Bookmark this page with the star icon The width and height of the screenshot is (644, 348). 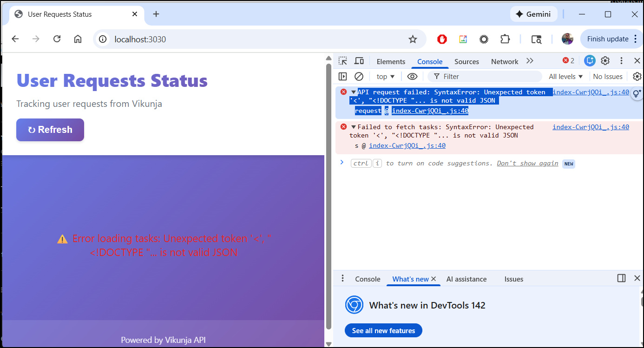click(413, 39)
